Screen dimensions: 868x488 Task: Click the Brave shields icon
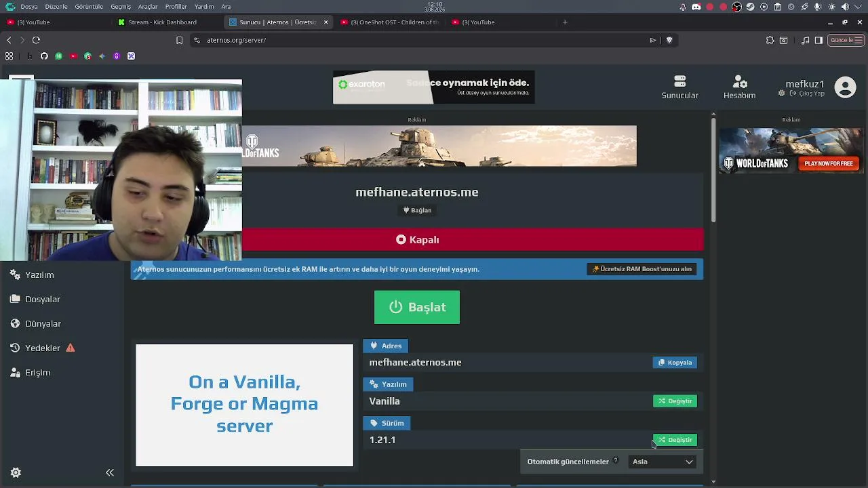669,40
